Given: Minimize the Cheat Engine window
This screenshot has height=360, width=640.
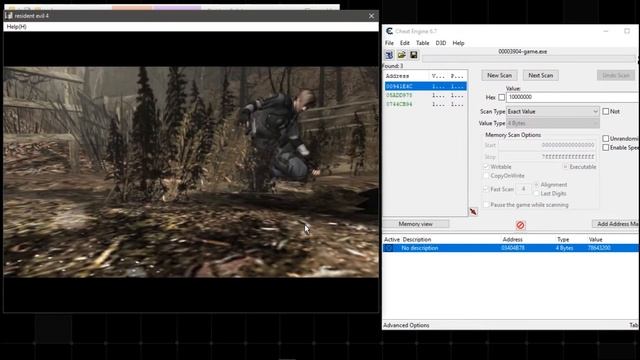Looking at the screenshot, I should (606, 31).
